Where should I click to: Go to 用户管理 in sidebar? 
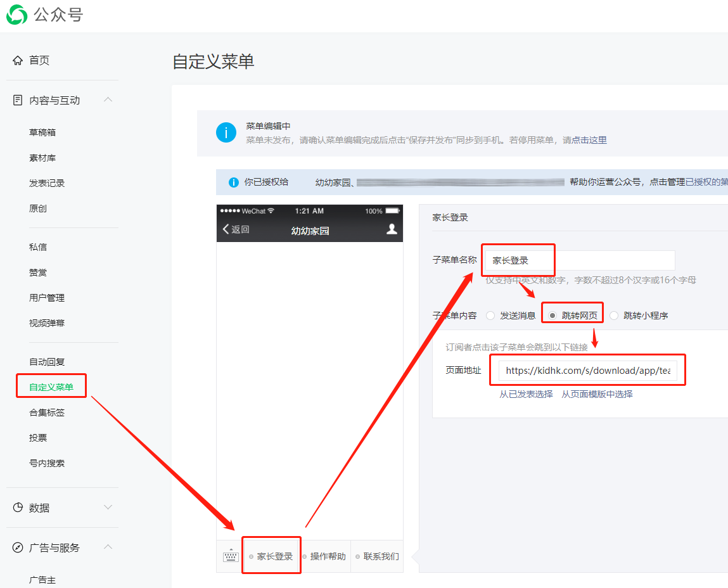[47, 298]
